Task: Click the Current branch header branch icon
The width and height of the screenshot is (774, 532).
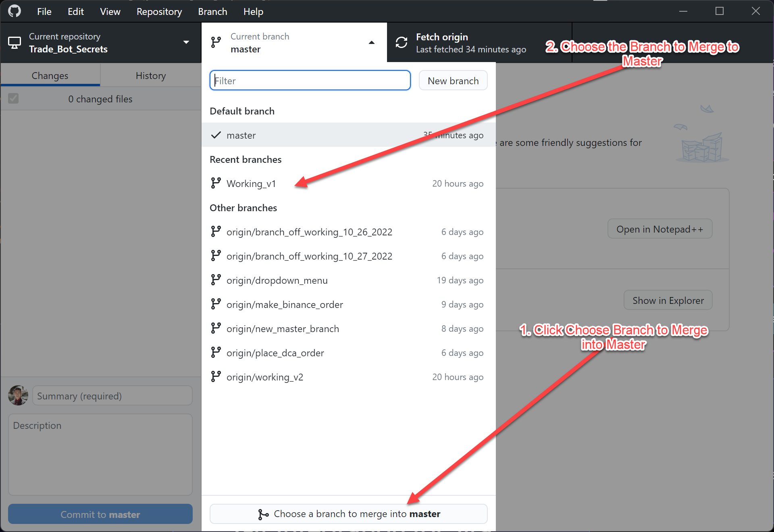Action: pos(216,42)
